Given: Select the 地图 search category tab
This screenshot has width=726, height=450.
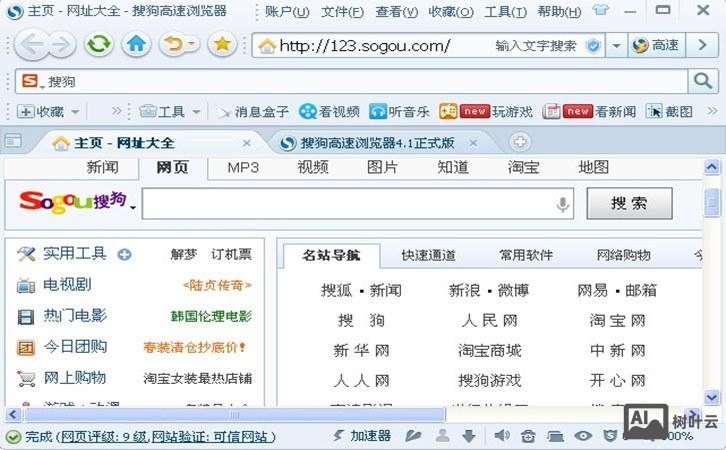Looking at the screenshot, I should pos(593,167).
